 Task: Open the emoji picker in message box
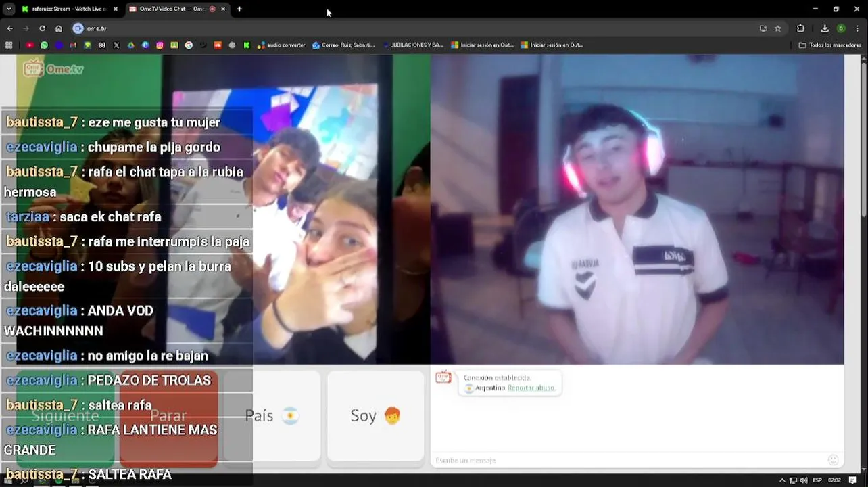click(833, 460)
